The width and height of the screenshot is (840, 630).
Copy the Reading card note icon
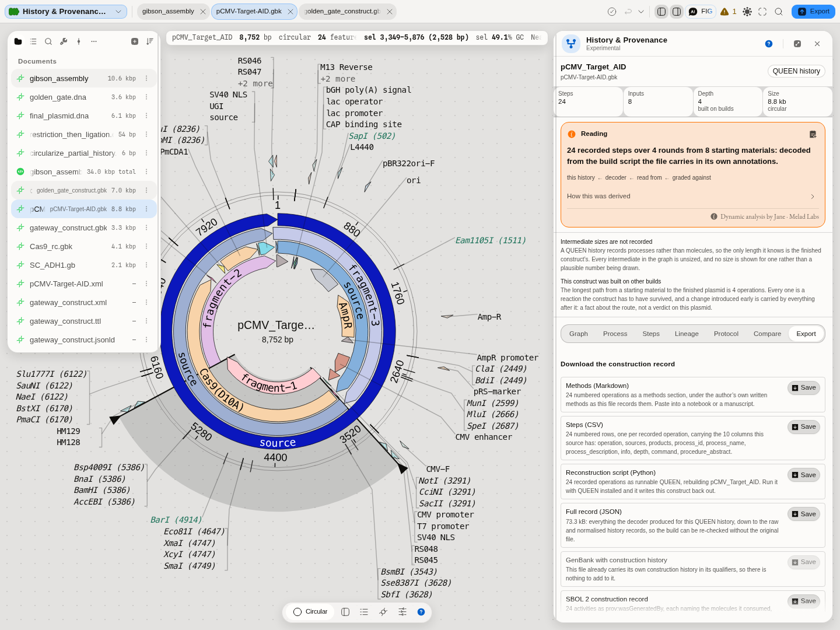[813, 134]
